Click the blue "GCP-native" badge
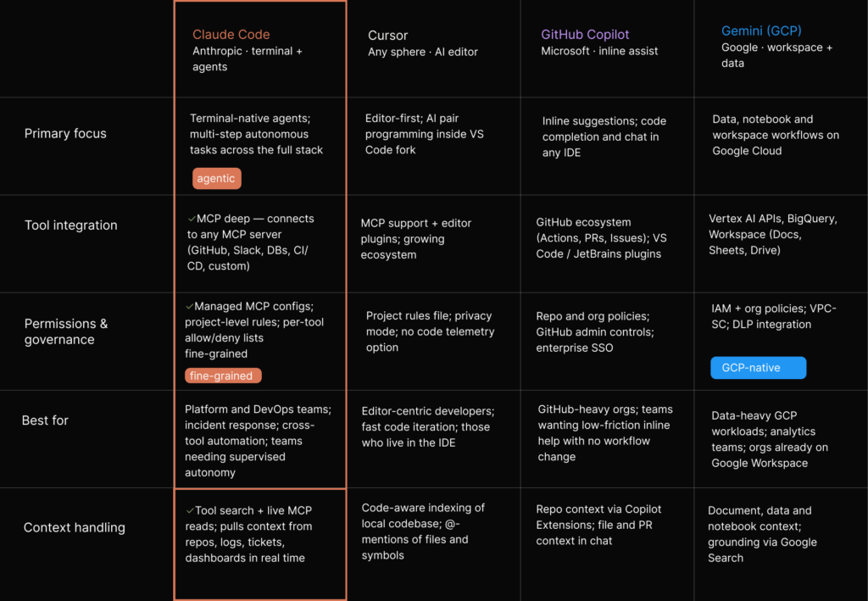The height and width of the screenshot is (601, 868). pyautogui.click(x=758, y=367)
